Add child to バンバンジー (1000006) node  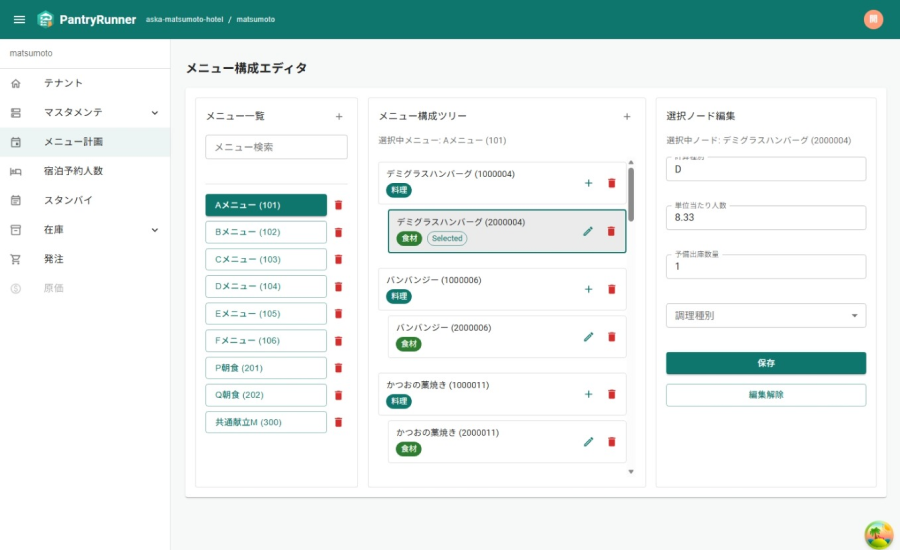(x=588, y=289)
